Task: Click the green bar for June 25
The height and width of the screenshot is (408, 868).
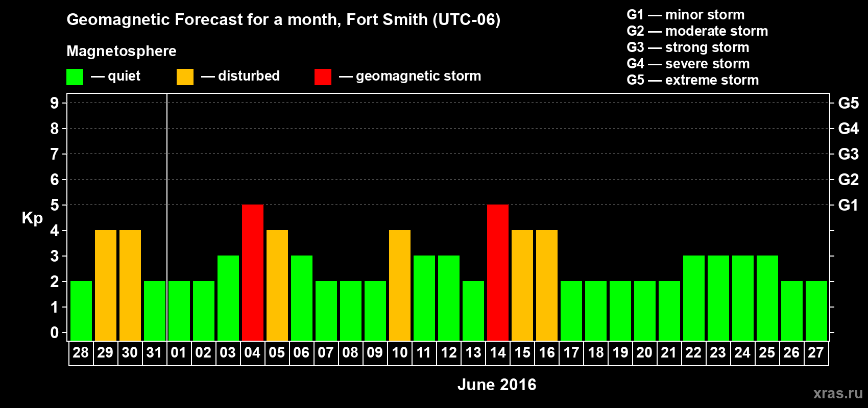Action: click(x=767, y=298)
